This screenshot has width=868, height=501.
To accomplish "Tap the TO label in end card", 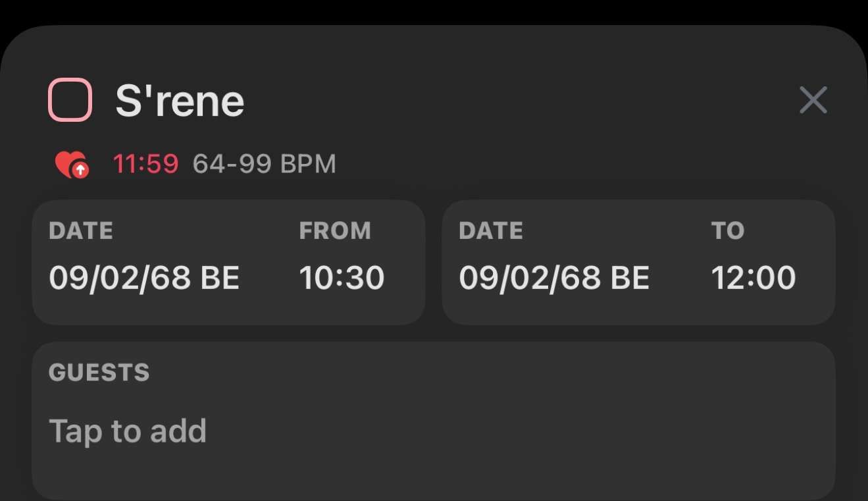I will 728,230.
